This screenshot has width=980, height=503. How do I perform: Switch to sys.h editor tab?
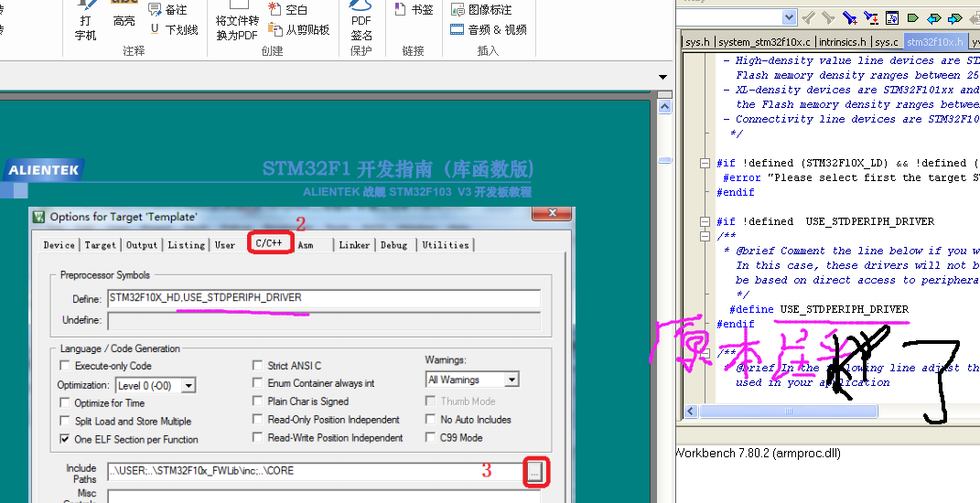pyautogui.click(x=697, y=42)
